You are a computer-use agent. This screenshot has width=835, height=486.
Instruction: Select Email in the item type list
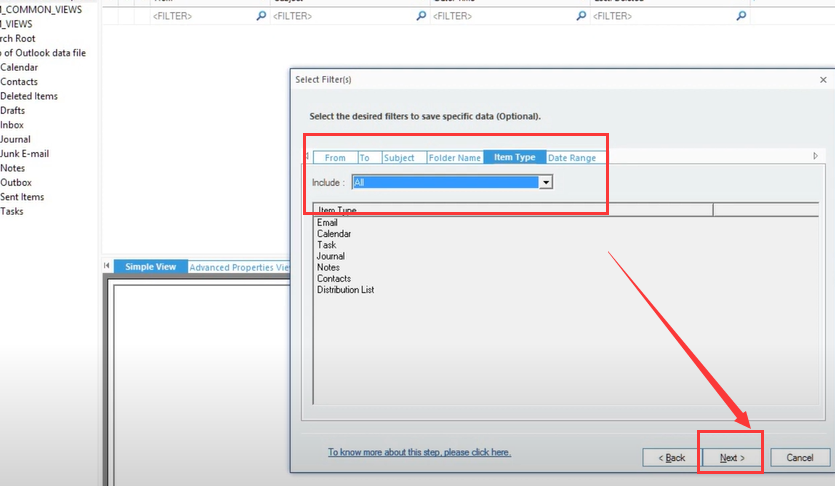click(327, 223)
